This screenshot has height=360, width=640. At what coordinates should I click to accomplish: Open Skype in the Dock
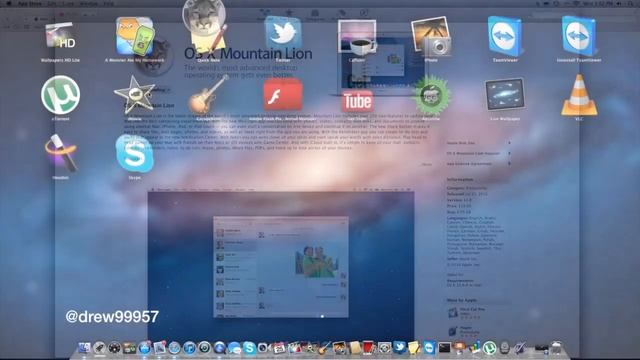[x=249, y=348]
